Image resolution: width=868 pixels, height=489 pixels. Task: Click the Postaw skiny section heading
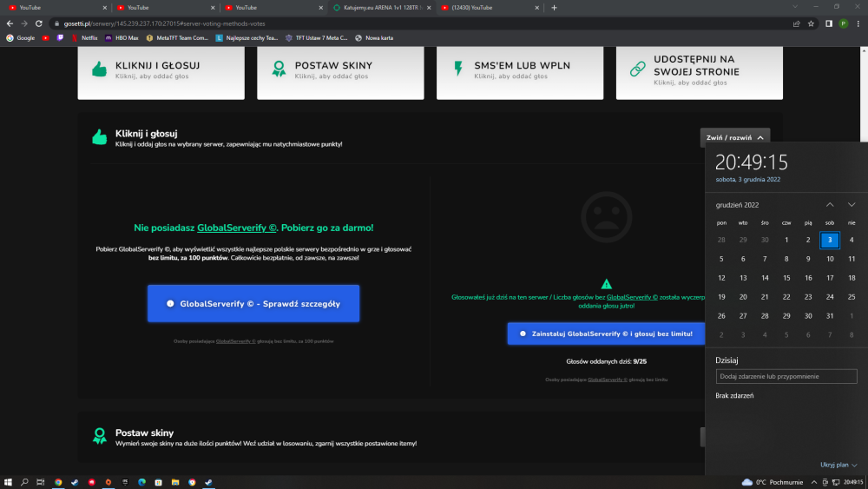[x=144, y=433]
